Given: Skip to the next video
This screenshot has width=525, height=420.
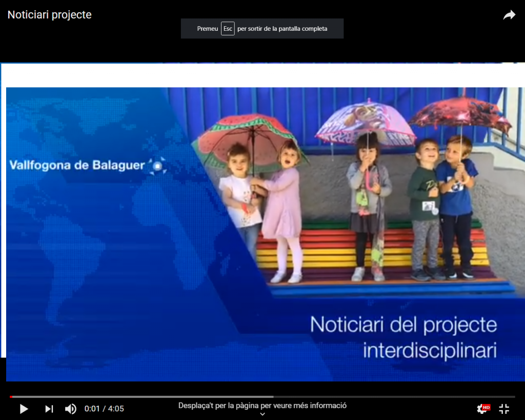Looking at the screenshot, I should (49, 409).
